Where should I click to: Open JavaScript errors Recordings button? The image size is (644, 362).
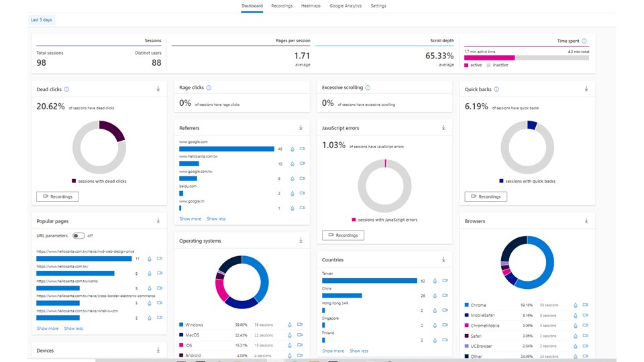tap(343, 235)
